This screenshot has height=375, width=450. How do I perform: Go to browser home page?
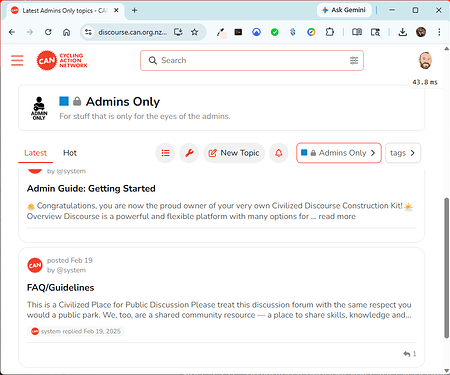click(66, 32)
